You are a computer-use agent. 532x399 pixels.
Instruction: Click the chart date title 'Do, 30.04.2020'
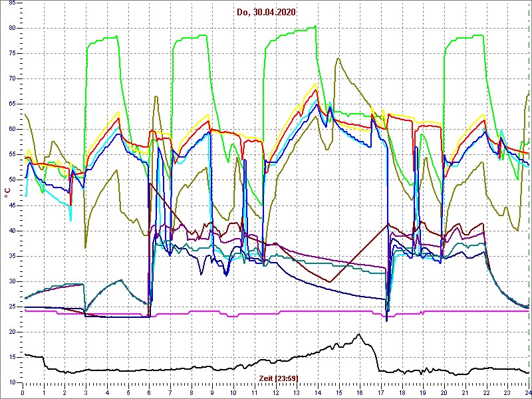[x=267, y=13]
